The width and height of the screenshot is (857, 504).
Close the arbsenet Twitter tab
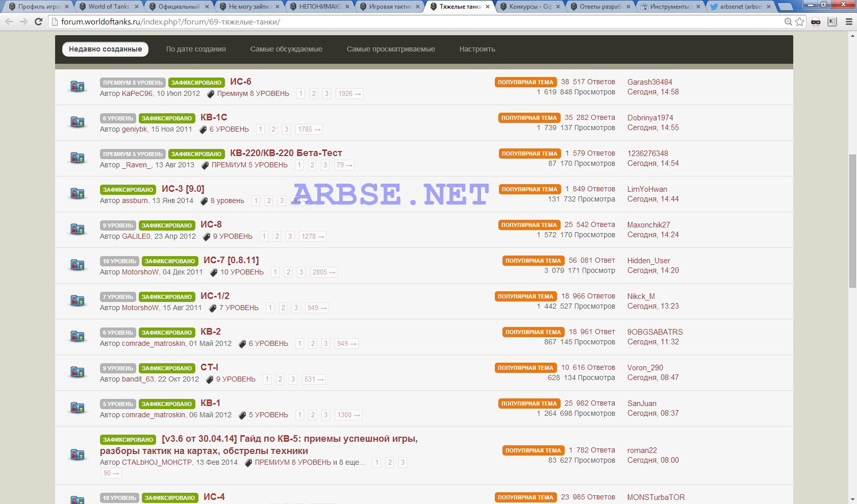[x=769, y=7]
